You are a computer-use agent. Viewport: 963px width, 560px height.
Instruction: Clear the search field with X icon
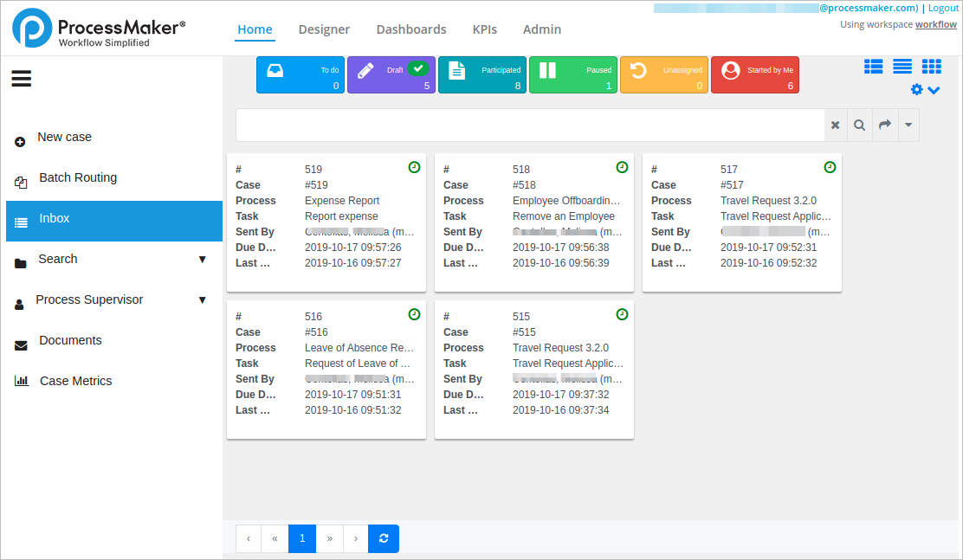836,126
